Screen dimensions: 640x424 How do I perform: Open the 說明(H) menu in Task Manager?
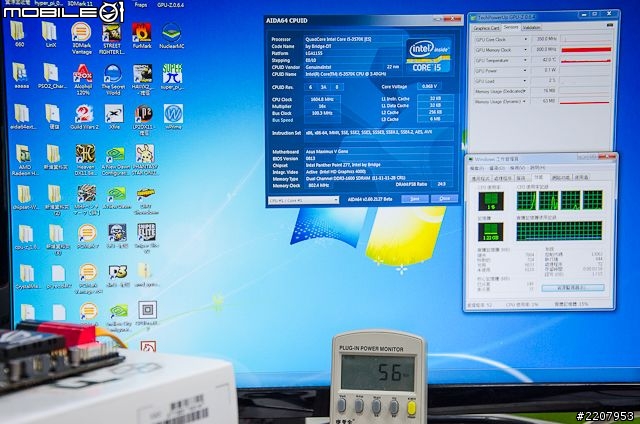click(x=538, y=168)
